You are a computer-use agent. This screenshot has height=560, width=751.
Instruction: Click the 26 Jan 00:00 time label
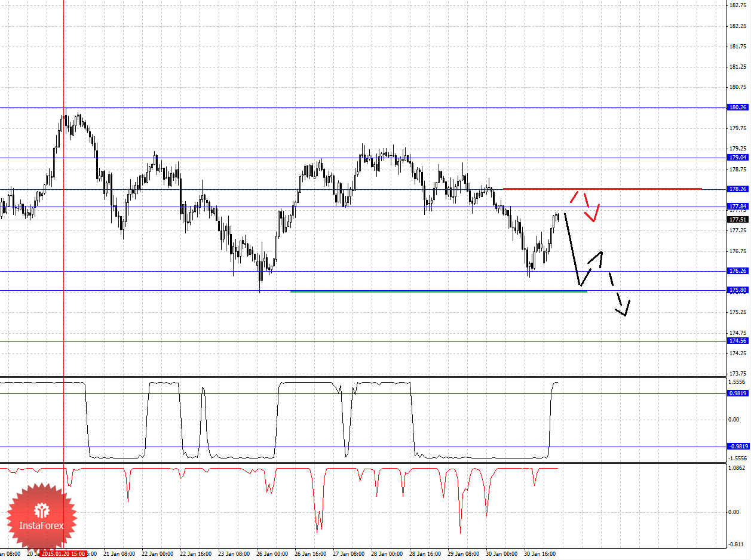pos(272,554)
